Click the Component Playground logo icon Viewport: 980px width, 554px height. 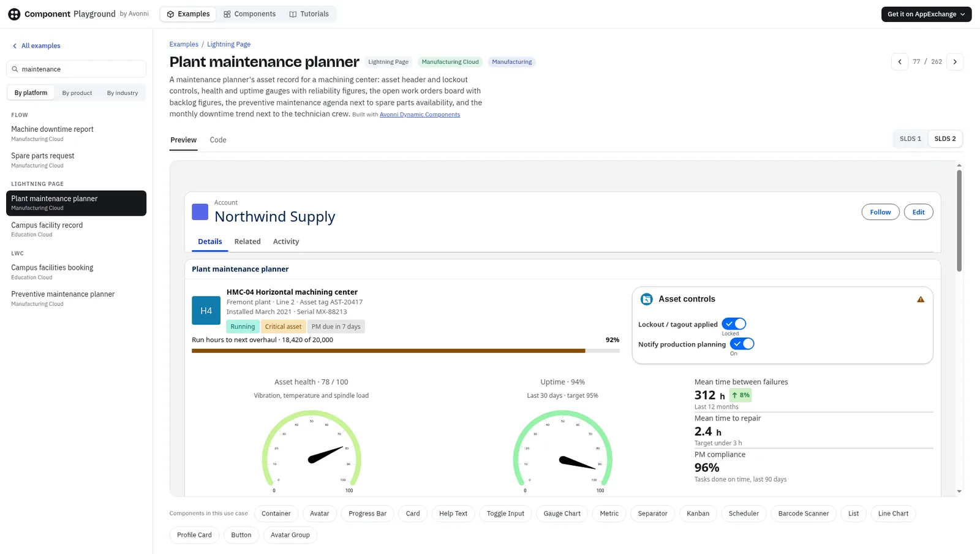pyautogui.click(x=13, y=13)
